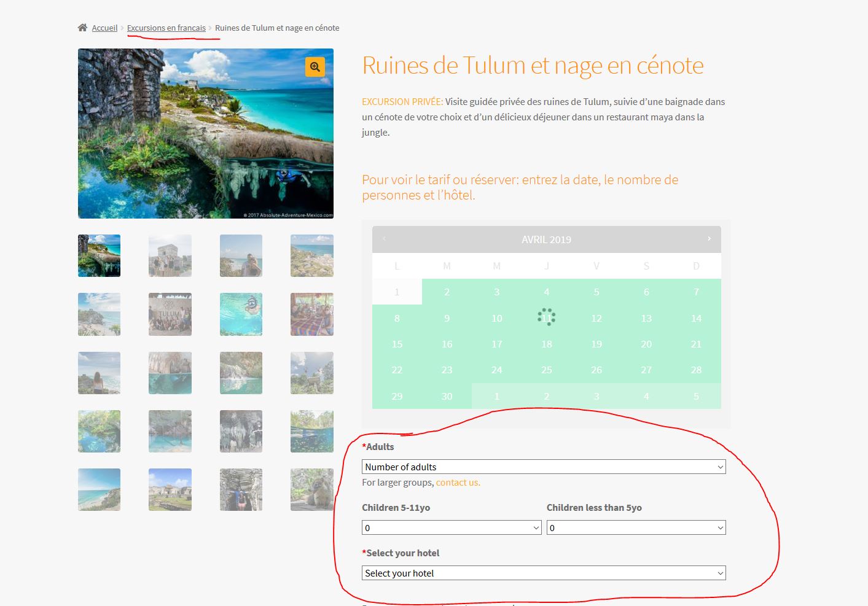The image size is (868, 606).
Task: Open Excursions en francais breadcrumb link
Action: pyautogui.click(x=166, y=28)
